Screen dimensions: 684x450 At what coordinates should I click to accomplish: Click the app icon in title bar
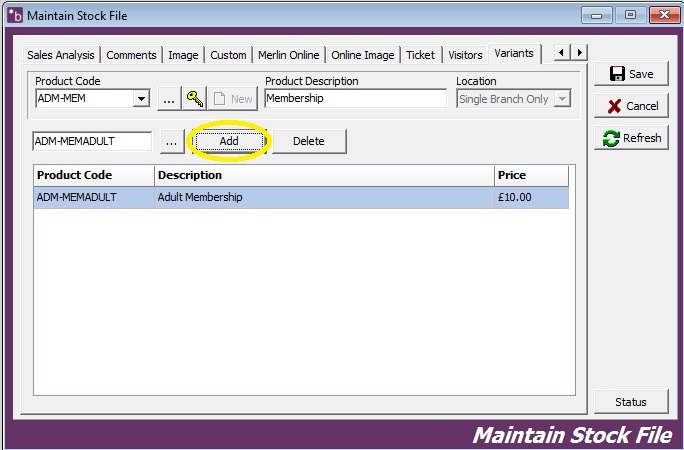[x=14, y=15]
